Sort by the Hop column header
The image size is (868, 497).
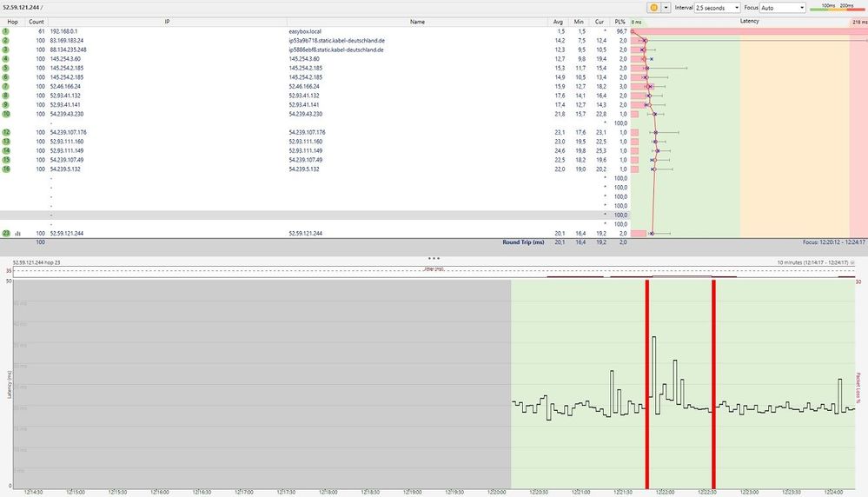point(12,22)
